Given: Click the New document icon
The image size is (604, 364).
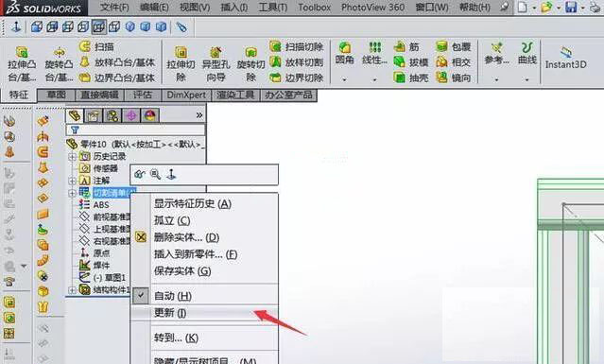Looking at the screenshot, I should pos(523,7).
